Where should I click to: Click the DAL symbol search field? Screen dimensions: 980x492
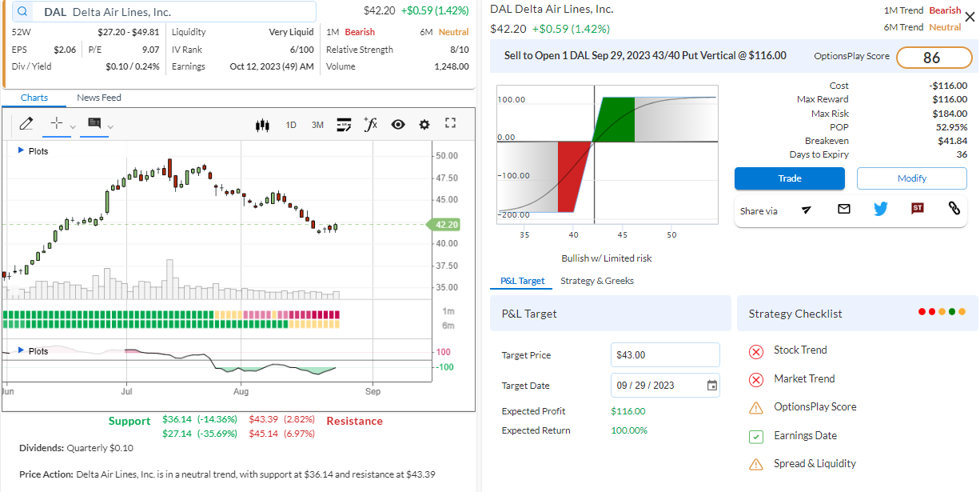(164, 12)
